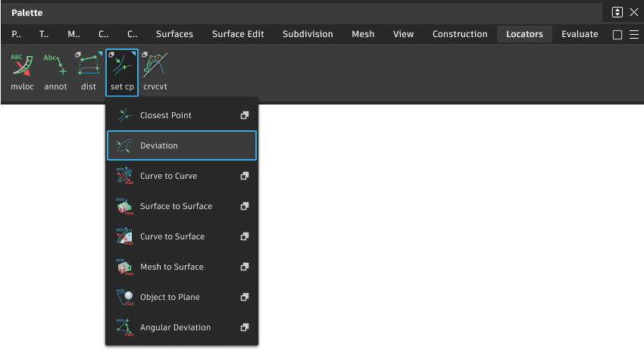Click the annot annotation tool icon
Image resolution: width=644 pixels, height=356 pixels.
pos(55,67)
